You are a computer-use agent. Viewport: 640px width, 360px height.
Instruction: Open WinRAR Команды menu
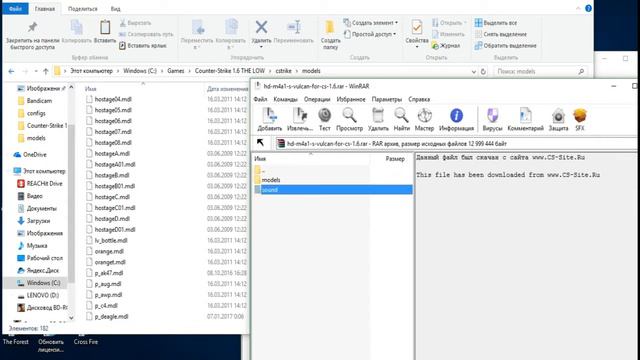tap(285, 99)
